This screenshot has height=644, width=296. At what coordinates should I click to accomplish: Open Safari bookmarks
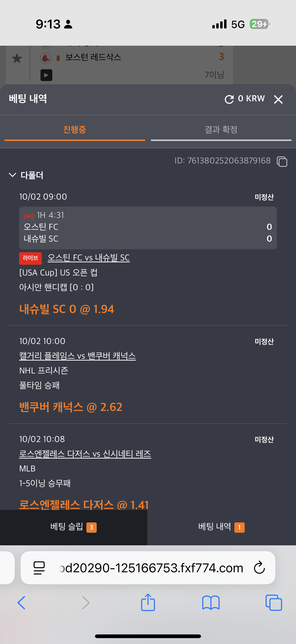pyautogui.click(x=211, y=602)
